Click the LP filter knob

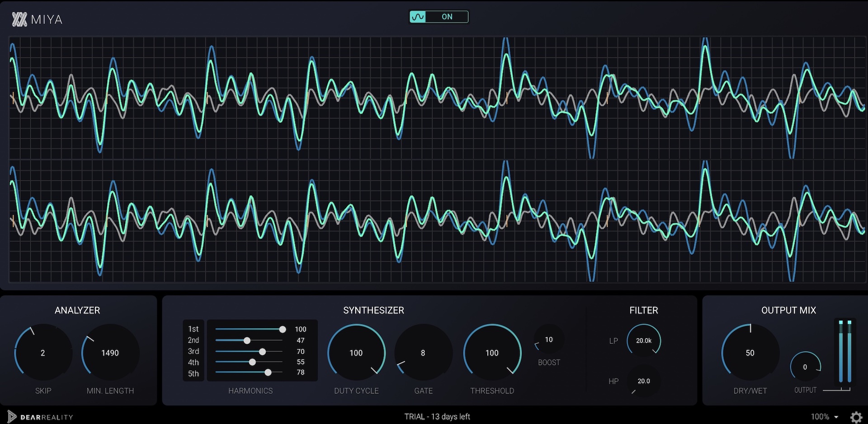point(643,340)
